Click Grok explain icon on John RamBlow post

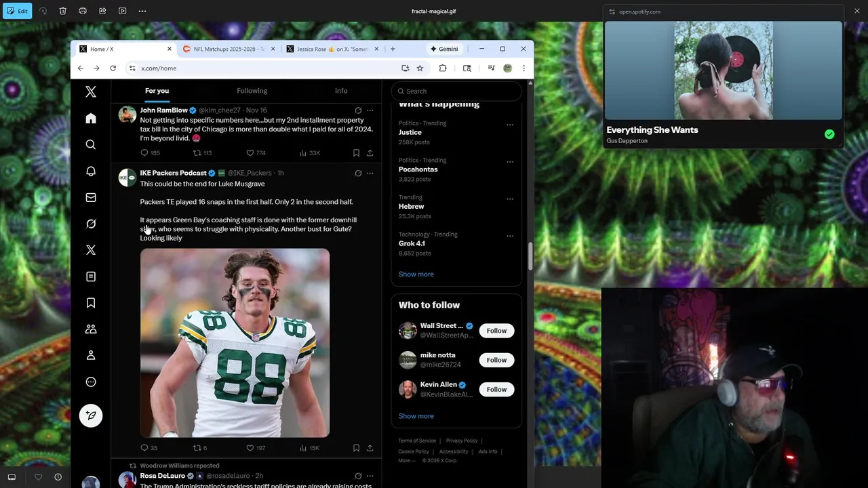[x=358, y=110]
